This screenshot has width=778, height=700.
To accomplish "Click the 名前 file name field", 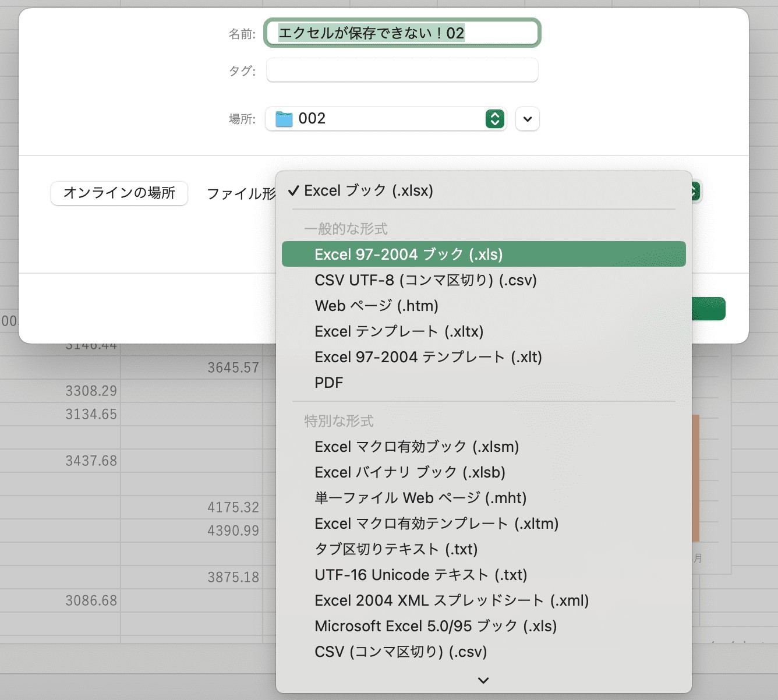I will pos(402,33).
